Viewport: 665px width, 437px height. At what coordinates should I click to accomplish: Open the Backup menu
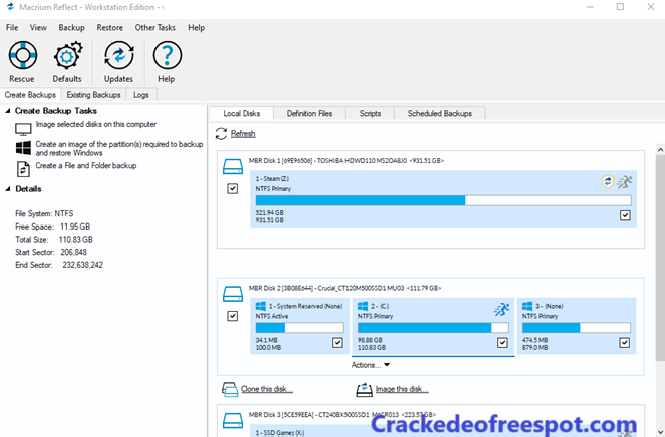72,28
